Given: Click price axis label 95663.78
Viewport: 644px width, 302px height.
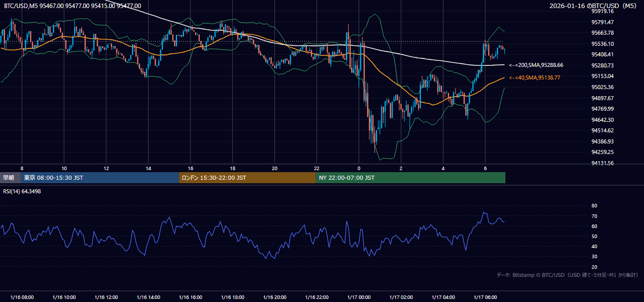Looking at the screenshot, I should coord(603,33).
